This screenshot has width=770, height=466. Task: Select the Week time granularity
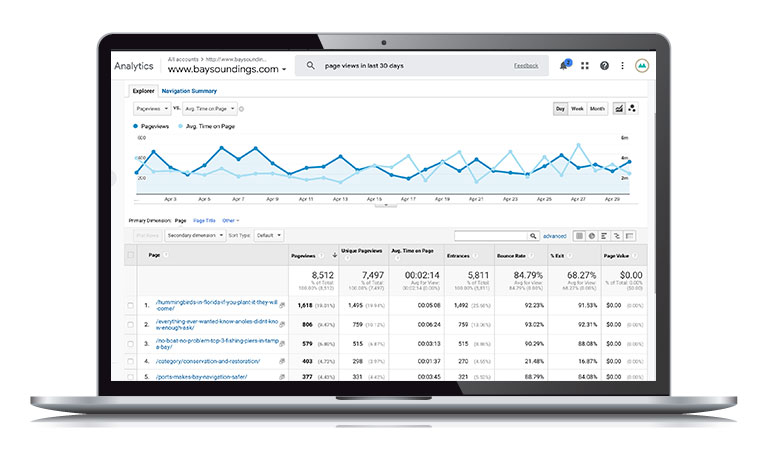(577, 108)
